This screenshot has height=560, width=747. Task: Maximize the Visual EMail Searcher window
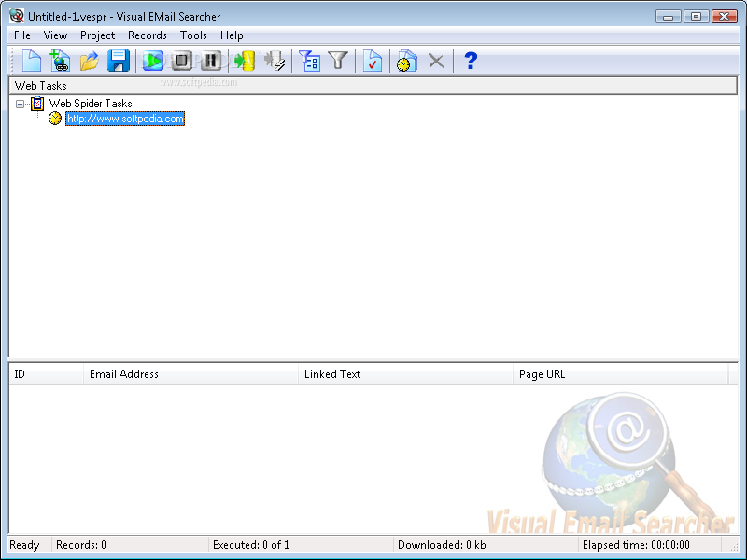coord(696,17)
